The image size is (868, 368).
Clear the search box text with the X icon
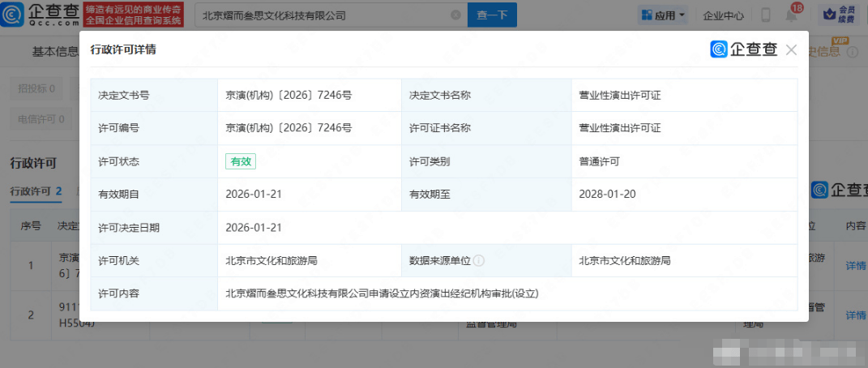(x=455, y=15)
